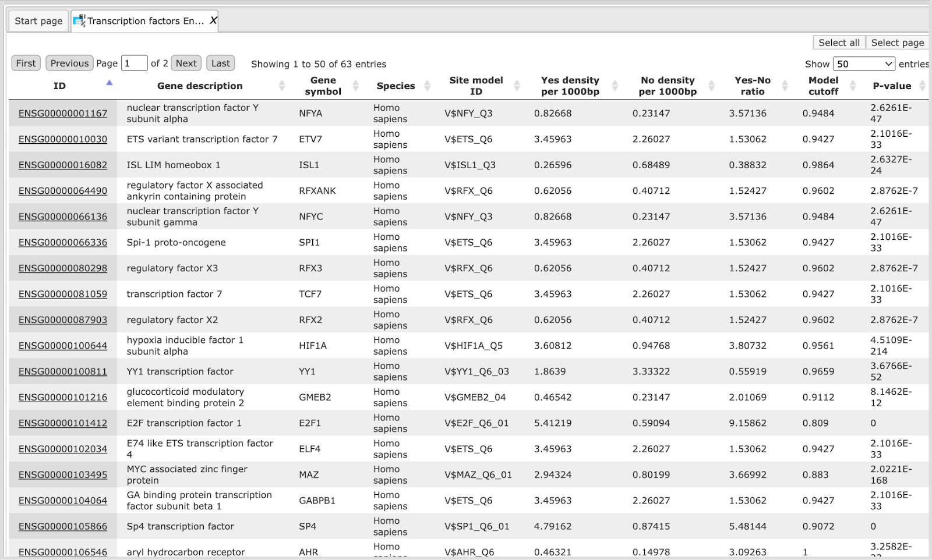The width and height of the screenshot is (932, 560).
Task: Open link ENSG00000080298
Action: click(63, 268)
